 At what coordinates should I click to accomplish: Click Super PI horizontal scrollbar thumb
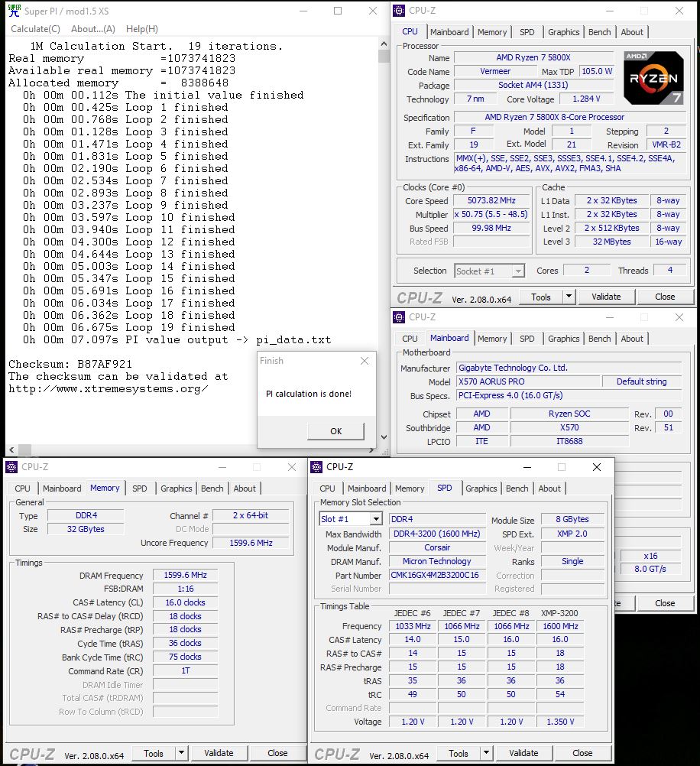pos(24,450)
